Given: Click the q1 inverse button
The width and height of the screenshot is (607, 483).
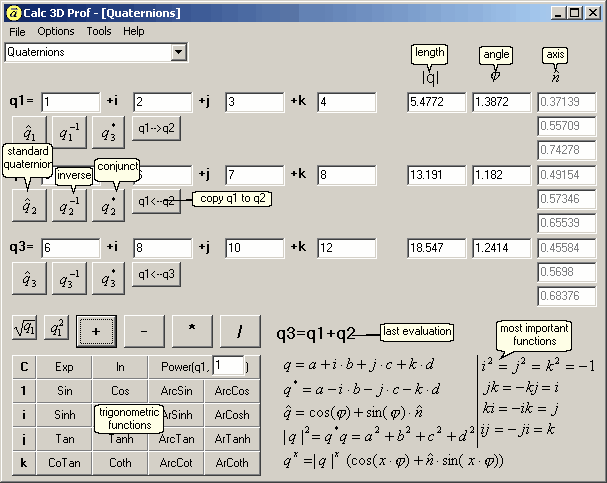Looking at the screenshot, I should coord(69,132).
